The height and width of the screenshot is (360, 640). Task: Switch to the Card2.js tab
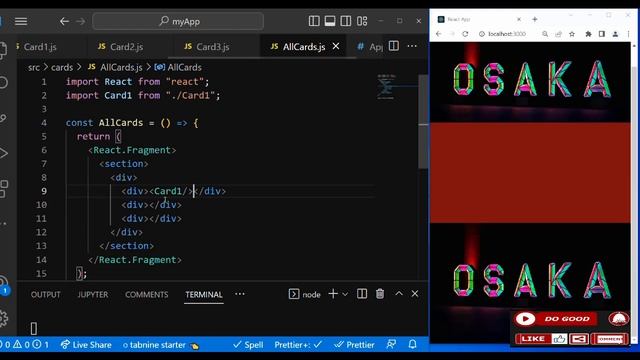tap(127, 47)
